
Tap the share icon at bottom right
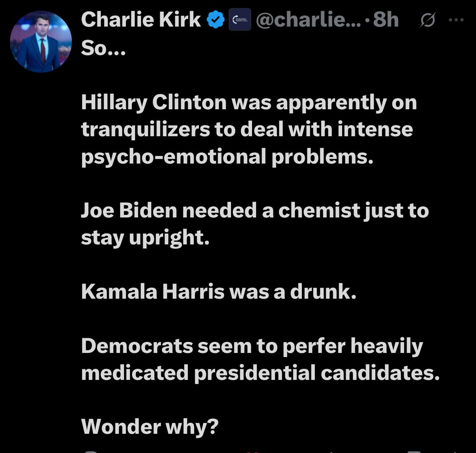pos(456,451)
